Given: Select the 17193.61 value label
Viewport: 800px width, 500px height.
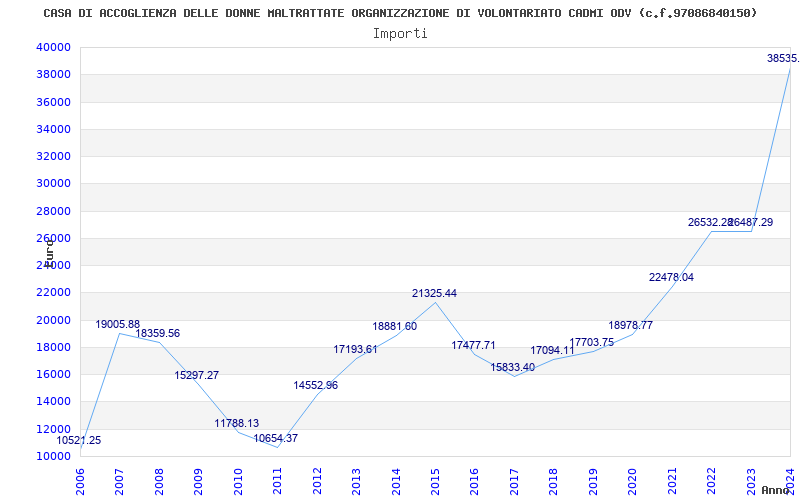Looking at the screenshot, I should (355, 349).
